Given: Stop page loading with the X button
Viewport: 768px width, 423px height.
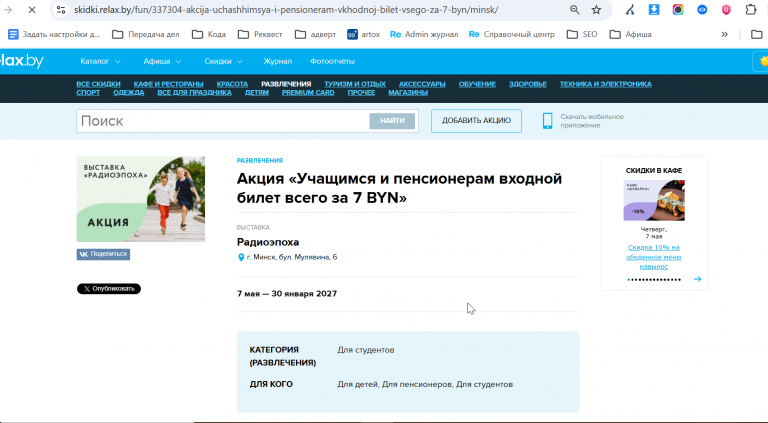Looking at the screenshot, I should coord(32,10).
